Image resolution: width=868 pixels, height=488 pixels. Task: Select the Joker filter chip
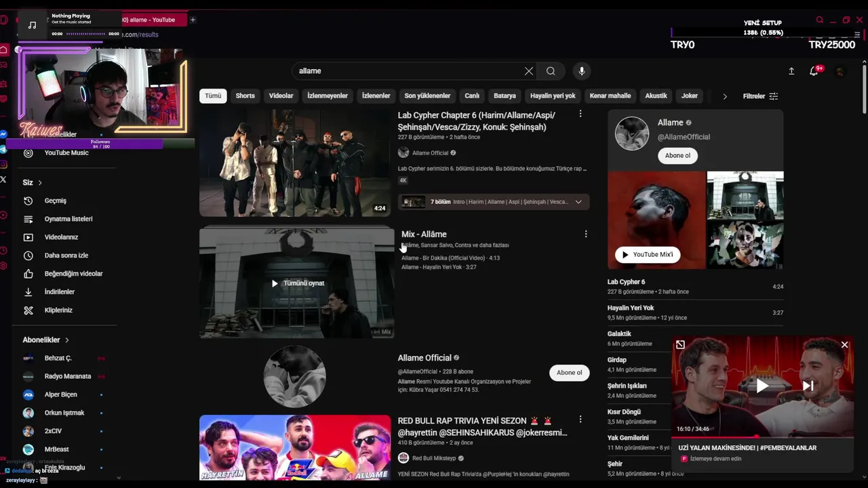690,96
